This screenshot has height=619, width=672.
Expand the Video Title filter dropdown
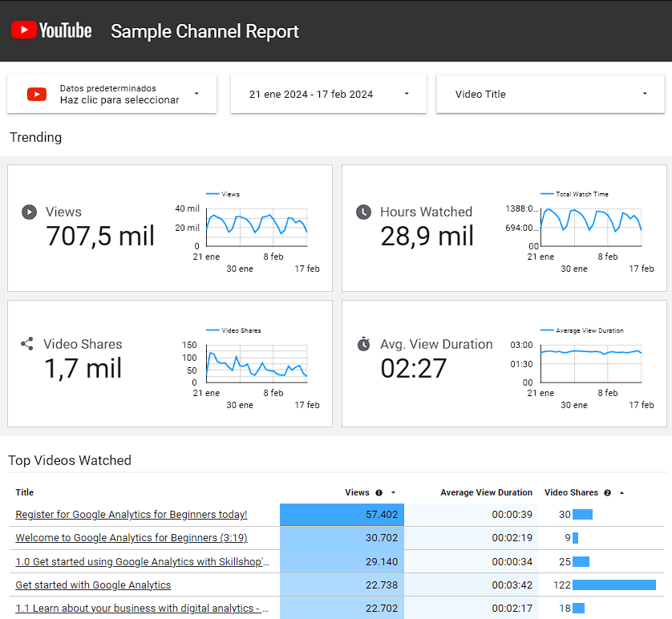click(x=550, y=95)
